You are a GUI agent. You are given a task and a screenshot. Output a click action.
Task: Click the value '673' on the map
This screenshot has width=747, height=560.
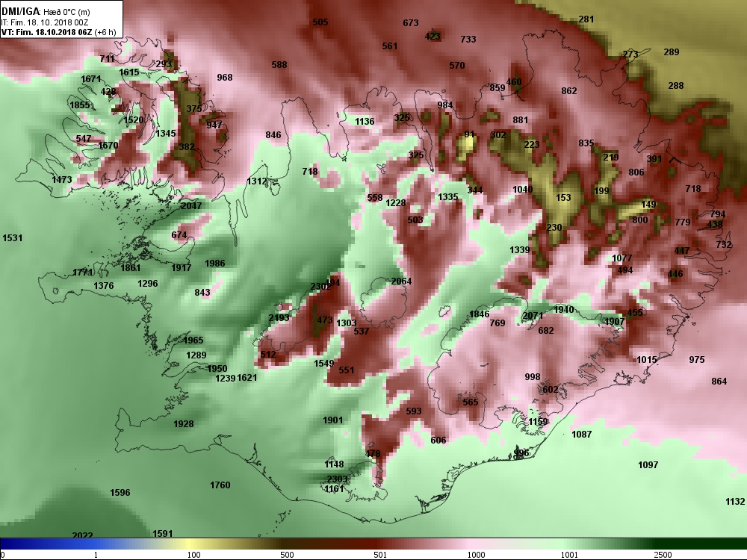point(411,22)
